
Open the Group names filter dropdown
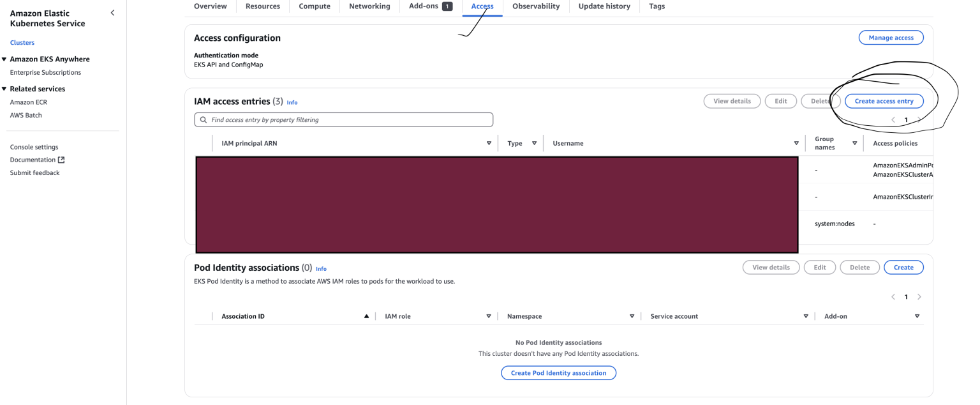click(855, 142)
